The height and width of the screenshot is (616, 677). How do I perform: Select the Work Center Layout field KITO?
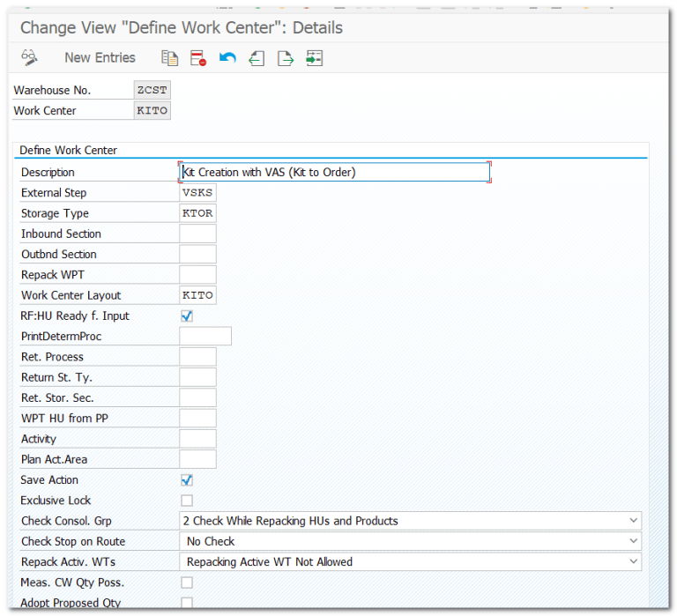(197, 295)
